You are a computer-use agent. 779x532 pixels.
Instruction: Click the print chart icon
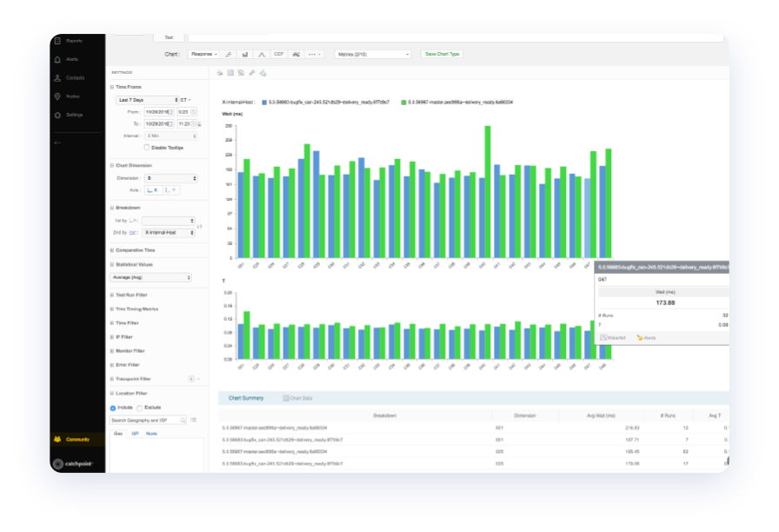(x=219, y=76)
